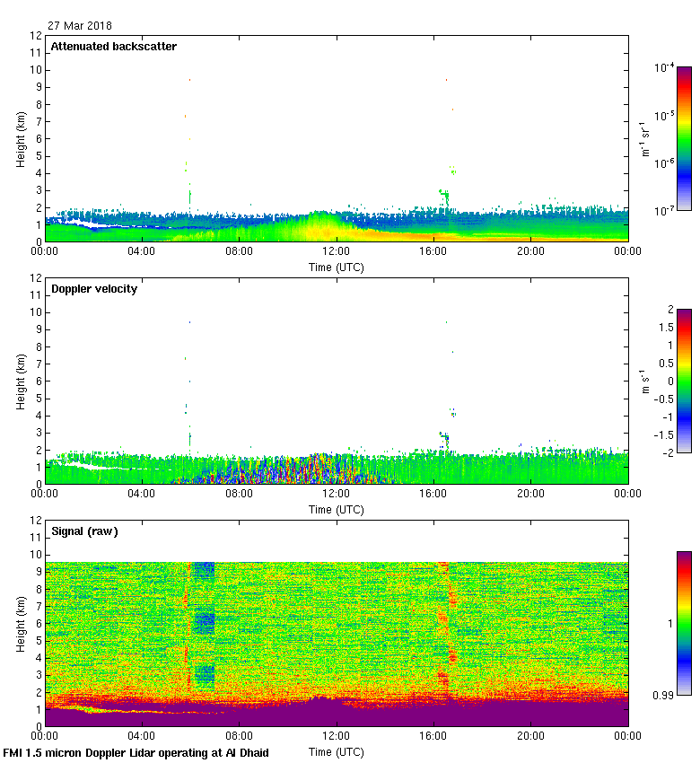Click "Time (UTC)" label under Doppler velocity plot
700x763 pixels.
[337, 509]
